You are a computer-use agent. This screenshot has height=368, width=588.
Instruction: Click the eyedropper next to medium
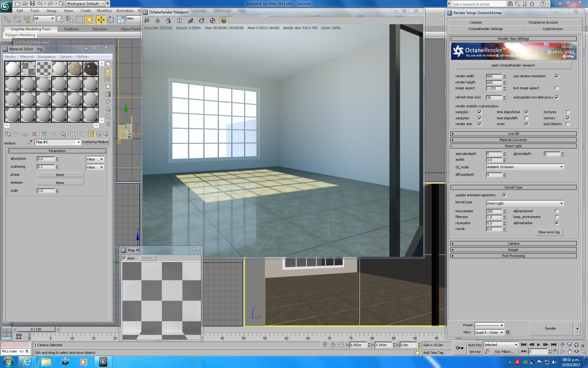click(30, 142)
